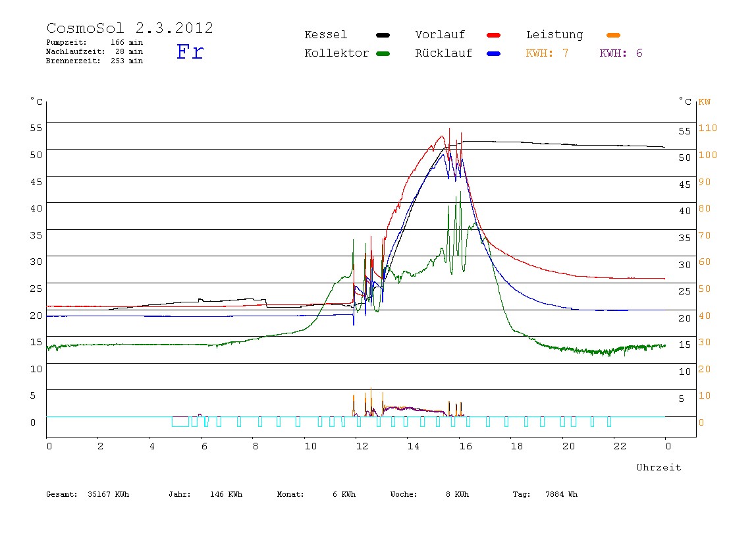Click the left axis '55' temperature tick

(36, 128)
